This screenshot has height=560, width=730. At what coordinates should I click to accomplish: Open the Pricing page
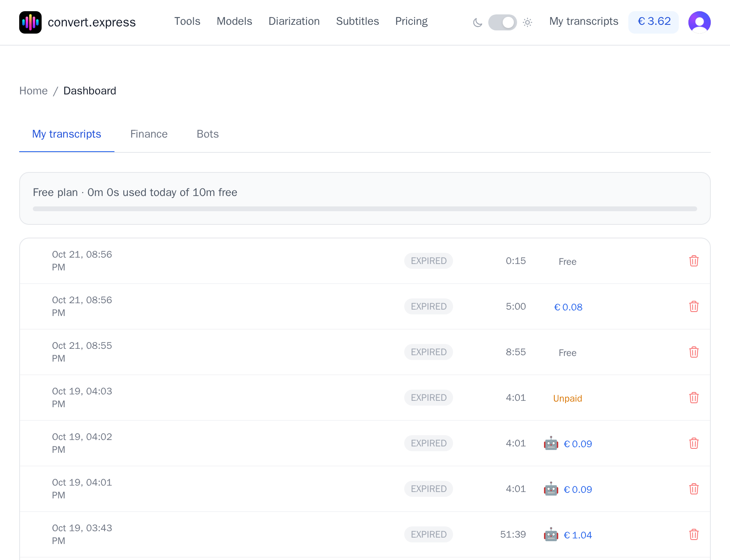(411, 21)
